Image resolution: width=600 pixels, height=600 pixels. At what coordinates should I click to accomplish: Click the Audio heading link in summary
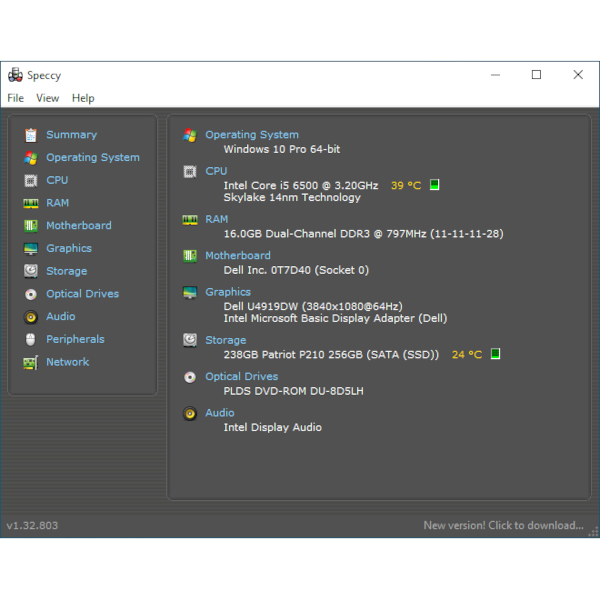tap(220, 413)
